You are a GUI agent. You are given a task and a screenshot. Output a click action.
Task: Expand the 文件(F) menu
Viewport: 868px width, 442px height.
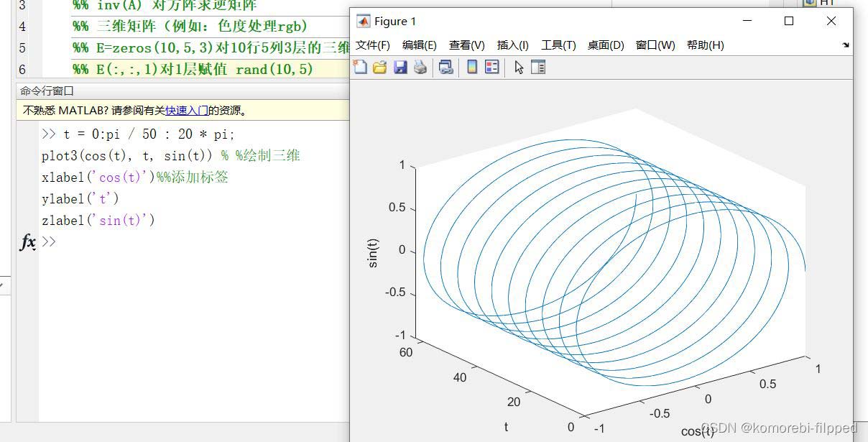pos(372,45)
